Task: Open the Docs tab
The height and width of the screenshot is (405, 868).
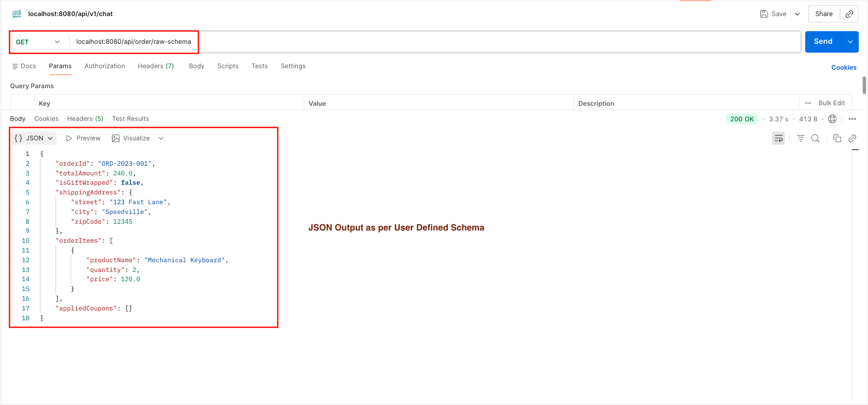Action: pyautogui.click(x=24, y=66)
